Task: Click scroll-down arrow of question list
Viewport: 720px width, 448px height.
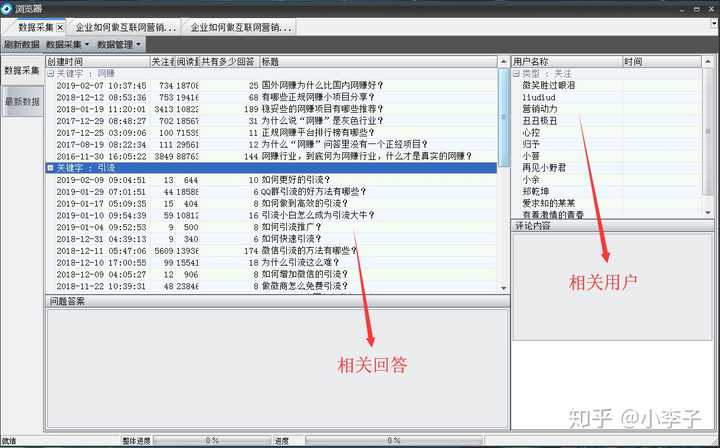Action: coord(503,288)
